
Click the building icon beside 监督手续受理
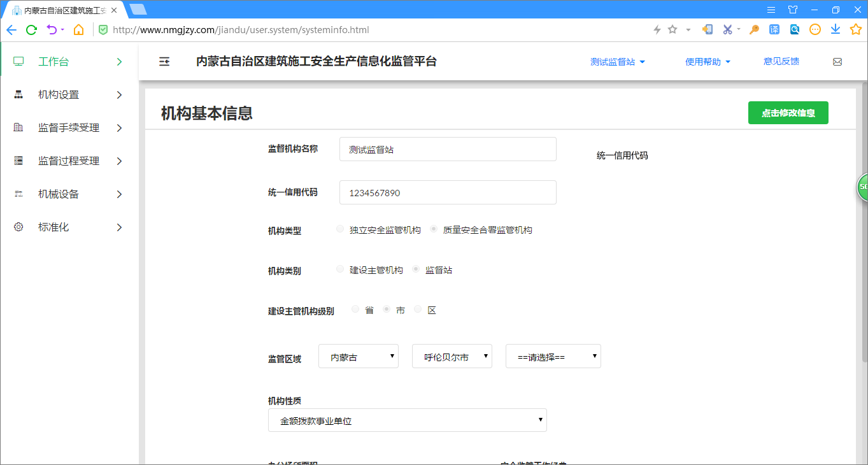[x=18, y=127]
